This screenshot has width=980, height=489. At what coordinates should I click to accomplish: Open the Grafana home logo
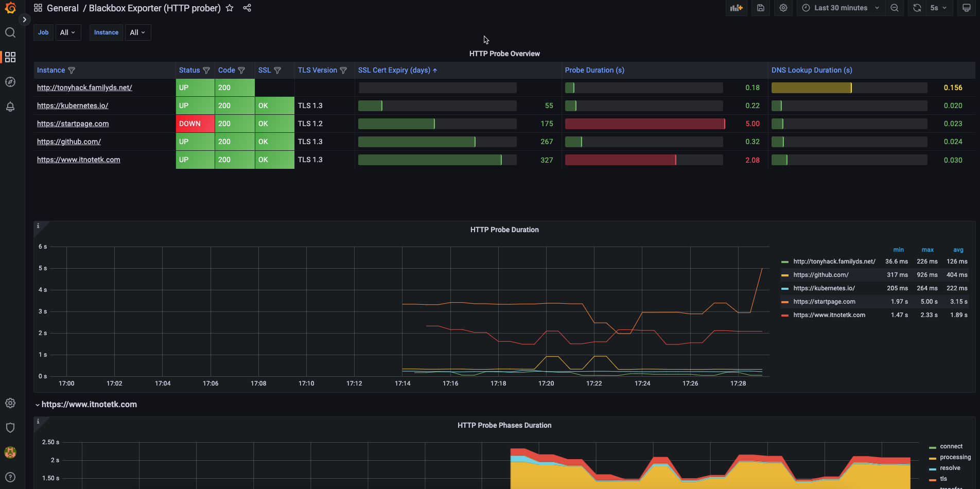[10, 8]
